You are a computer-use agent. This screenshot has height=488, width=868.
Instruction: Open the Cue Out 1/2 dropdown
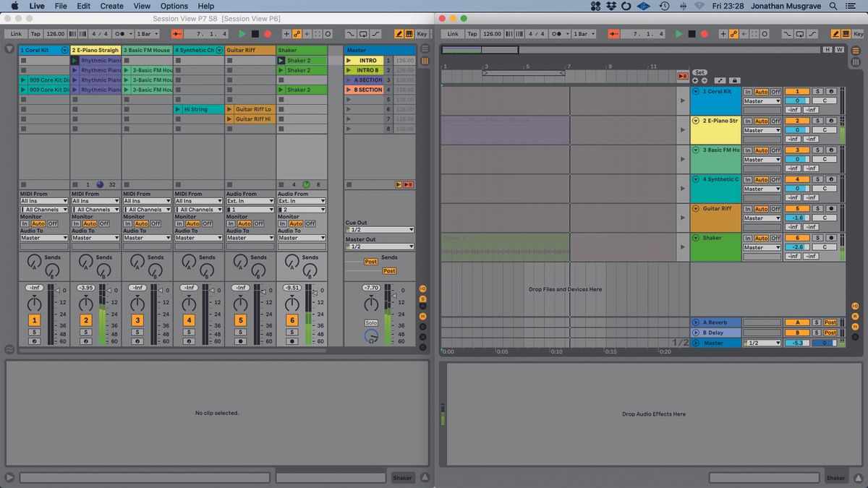[x=380, y=229]
